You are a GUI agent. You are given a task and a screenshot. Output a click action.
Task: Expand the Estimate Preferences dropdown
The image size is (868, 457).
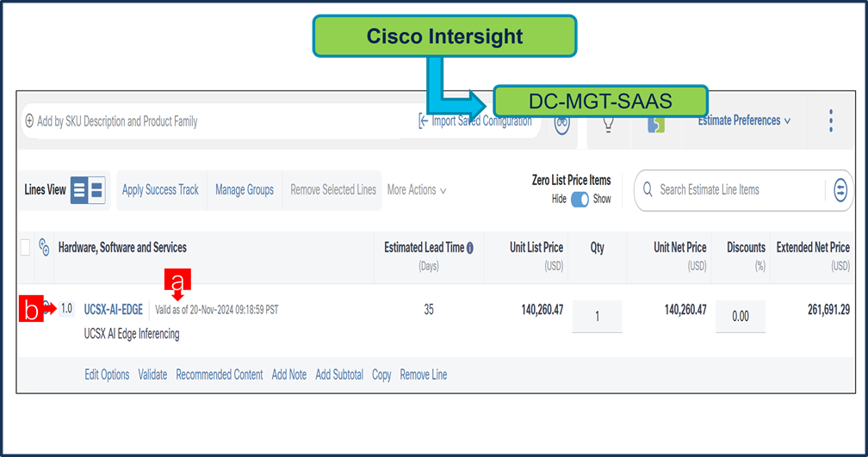pyautogui.click(x=743, y=120)
